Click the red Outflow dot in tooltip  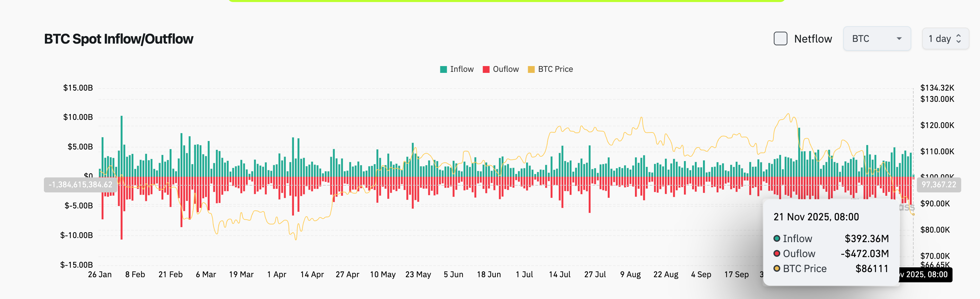777,254
